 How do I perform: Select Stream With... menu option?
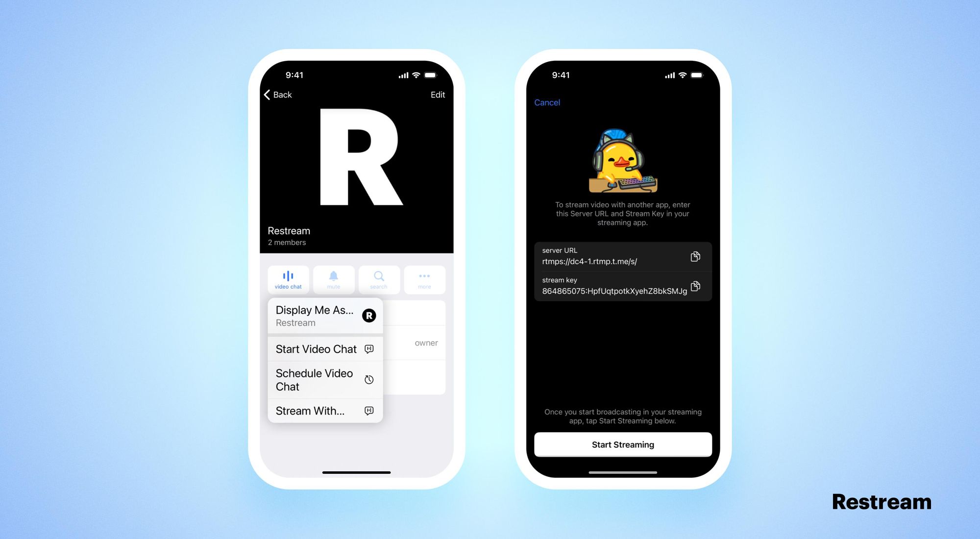tap(323, 410)
